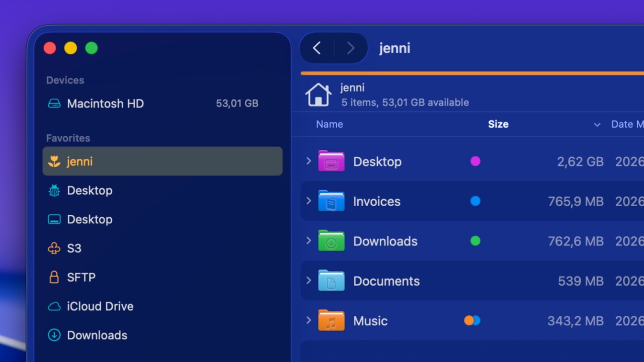Click the 343,2 MB size value

(x=576, y=321)
